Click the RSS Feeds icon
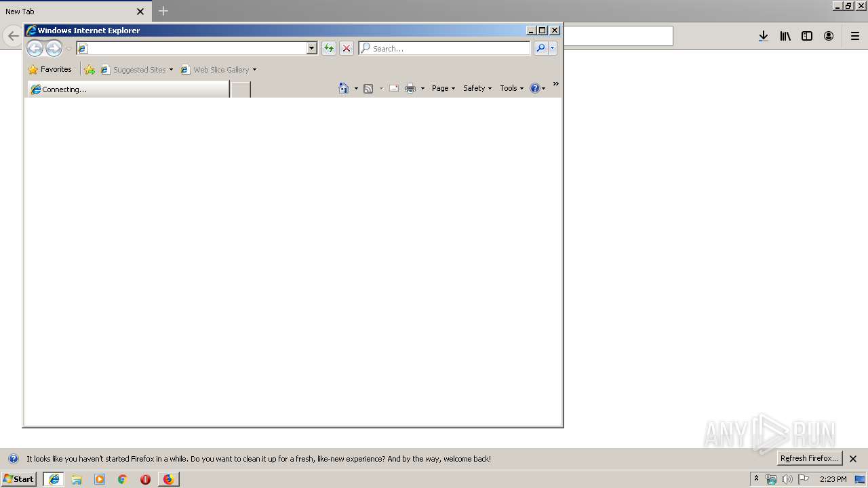The image size is (868, 488). pyautogui.click(x=368, y=88)
